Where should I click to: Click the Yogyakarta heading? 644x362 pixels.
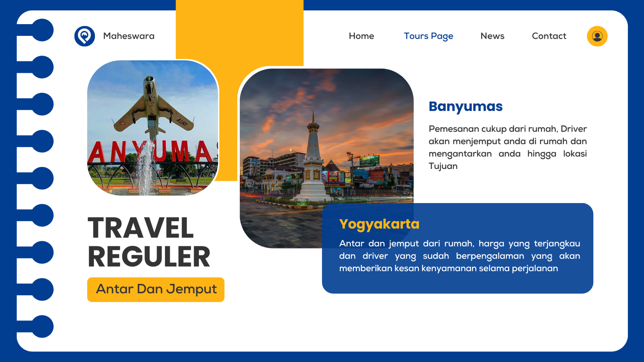(379, 224)
